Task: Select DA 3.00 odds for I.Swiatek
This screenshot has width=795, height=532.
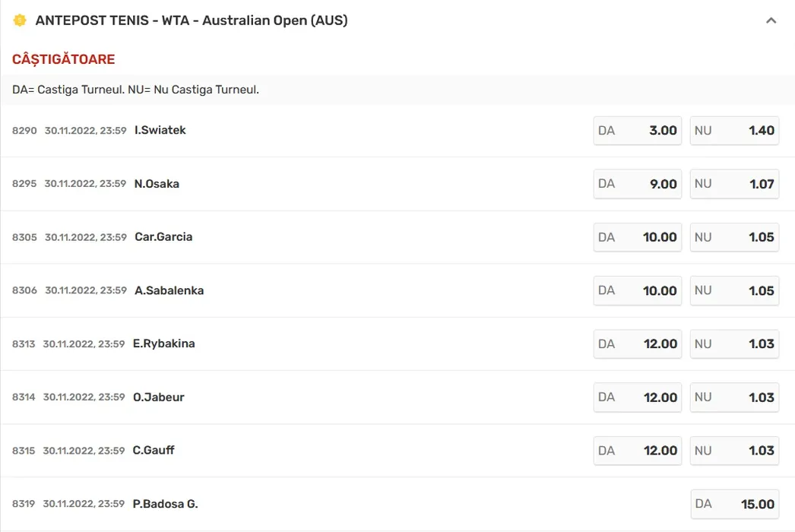Action: [638, 131]
